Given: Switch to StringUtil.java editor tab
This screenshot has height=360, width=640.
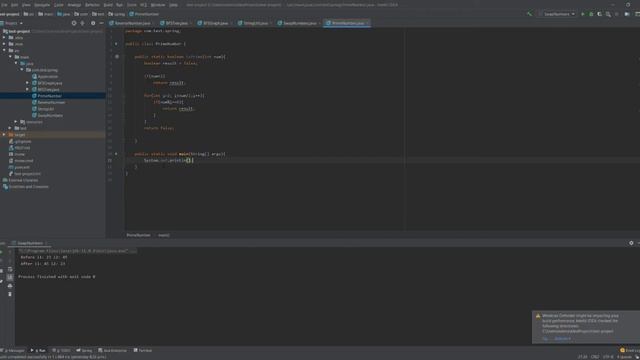Looking at the screenshot, I should [x=255, y=23].
